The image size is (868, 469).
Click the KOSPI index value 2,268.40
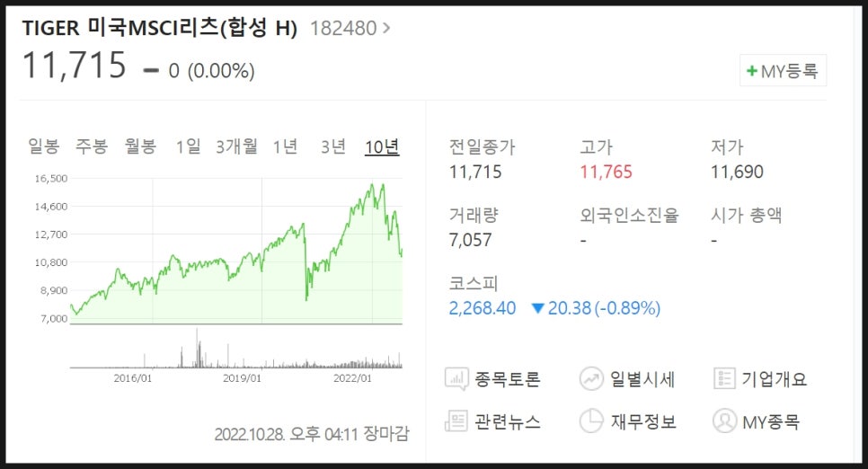point(483,308)
